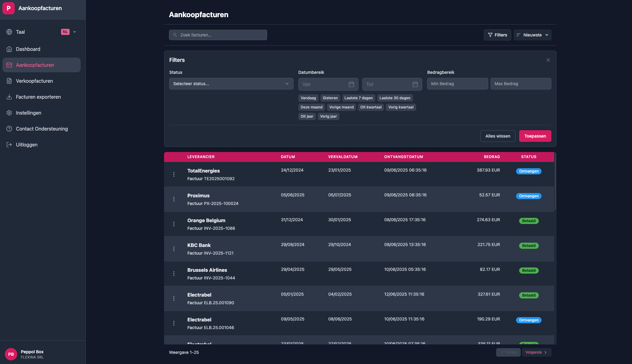
Task: Open row menu for Electrabel ELB.25.001090
Action: (174, 298)
